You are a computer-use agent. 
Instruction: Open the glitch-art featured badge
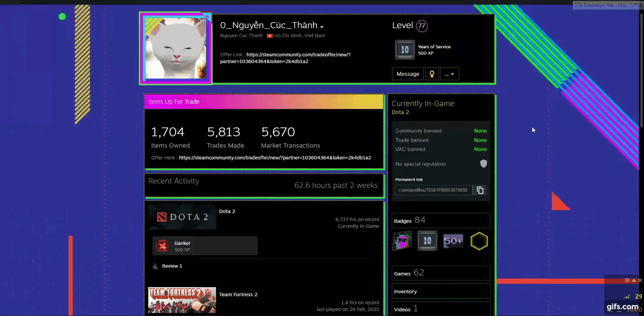(402, 241)
